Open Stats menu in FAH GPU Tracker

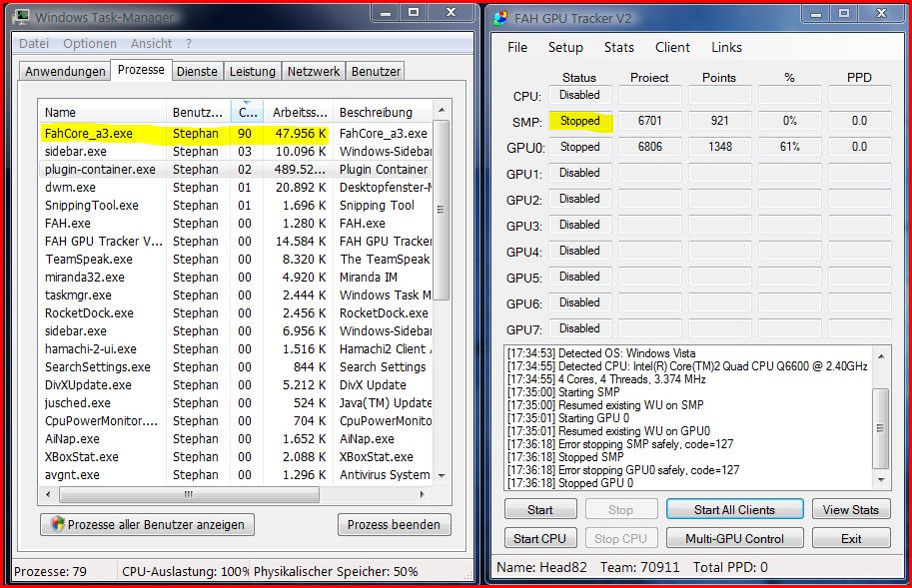(619, 47)
